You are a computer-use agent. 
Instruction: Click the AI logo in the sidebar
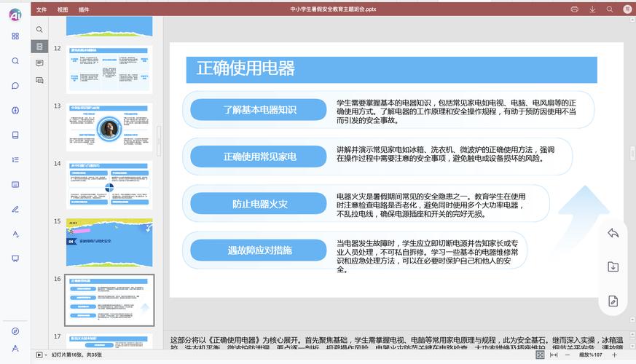pyautogui.click(x=15, y=15)
